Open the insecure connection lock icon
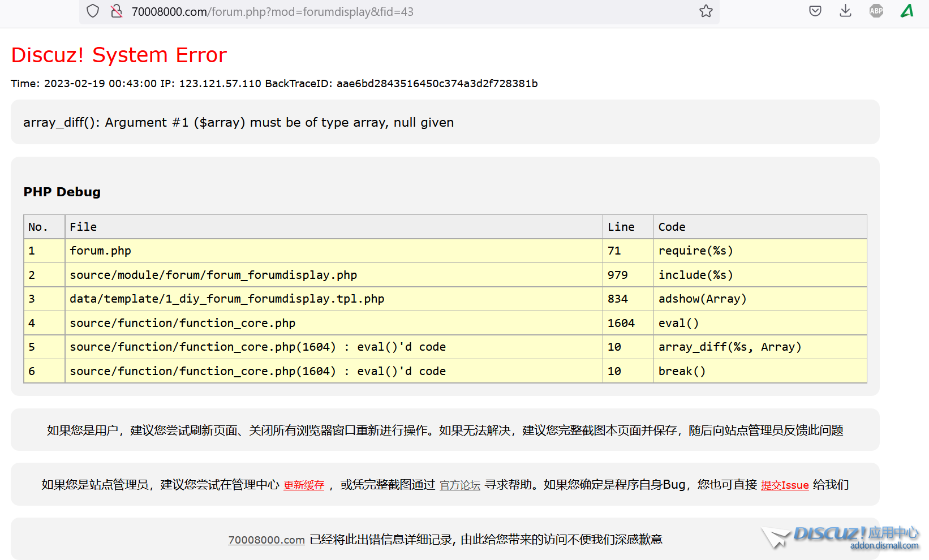This screenshot has height=560, width=929. pos(117,11)
